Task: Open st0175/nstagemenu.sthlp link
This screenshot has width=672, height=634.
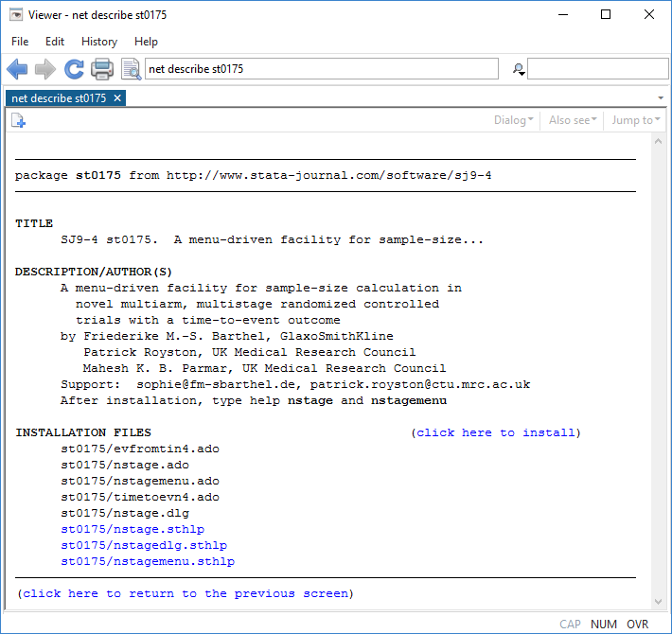Action: pyautogui.click(x=148, y=561)
